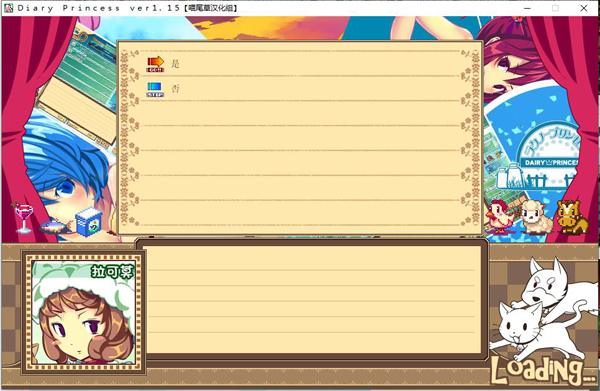Click the blue storage box icon

[x=89, y=222]
